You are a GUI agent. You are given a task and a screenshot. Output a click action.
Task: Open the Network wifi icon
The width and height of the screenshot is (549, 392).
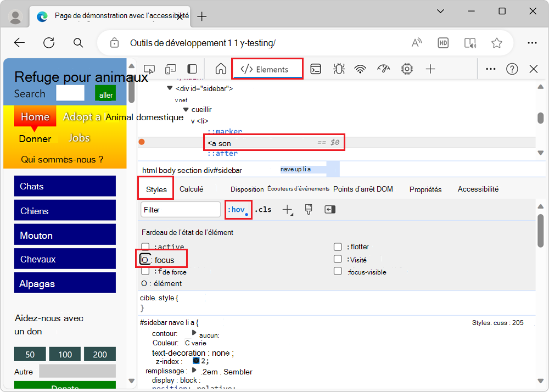[360, 69]
